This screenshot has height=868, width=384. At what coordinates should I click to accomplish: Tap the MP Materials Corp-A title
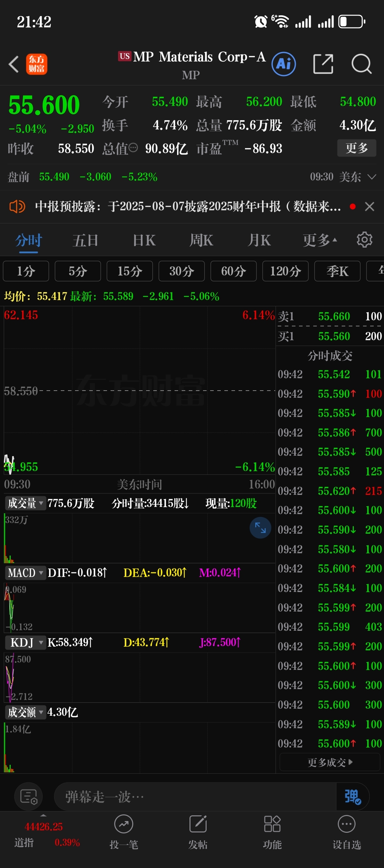coord(199,57)
